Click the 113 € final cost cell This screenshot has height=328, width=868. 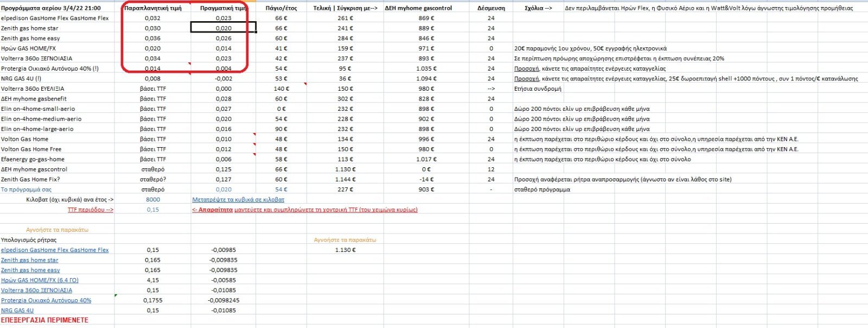click(x=345, y=159)
